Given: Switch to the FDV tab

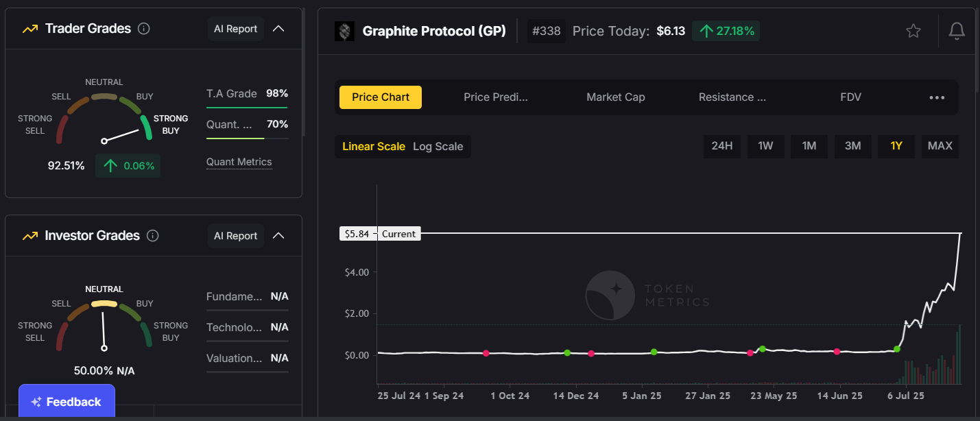Looking at the screenshot, I should (850, 97).
